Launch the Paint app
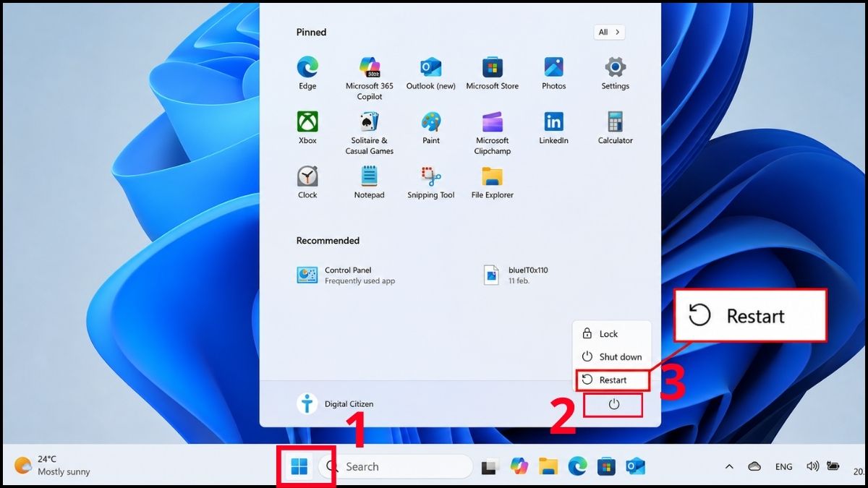 431,128
